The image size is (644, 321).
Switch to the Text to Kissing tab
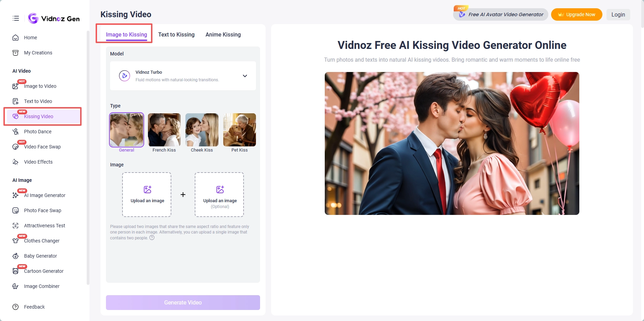click(x=176, y=34)
